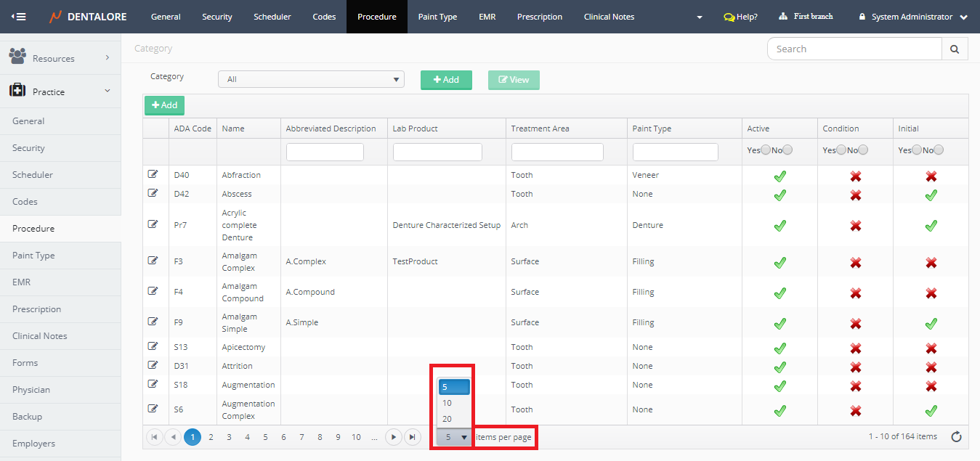Go to page 5 in pagination
Viewport: 980px width, 461px height.
coord(265,437)
